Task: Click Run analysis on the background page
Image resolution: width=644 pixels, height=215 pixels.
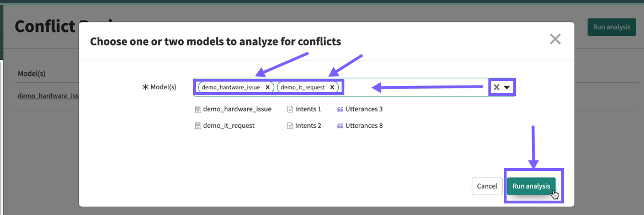Action: (x=611, y=27)
